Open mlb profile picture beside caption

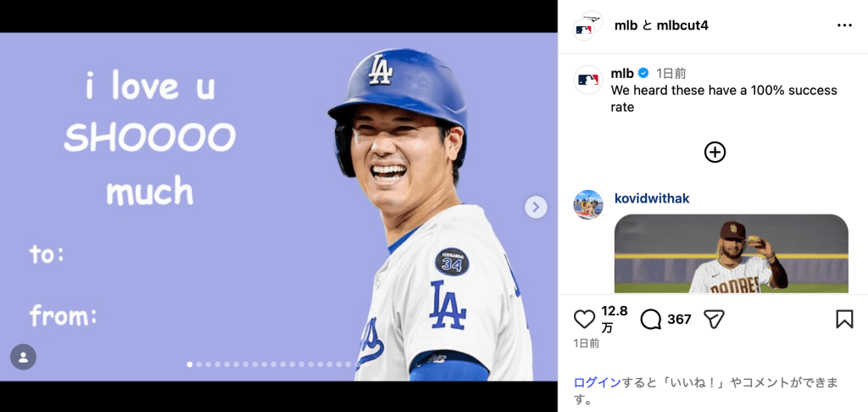coord(588,80)
